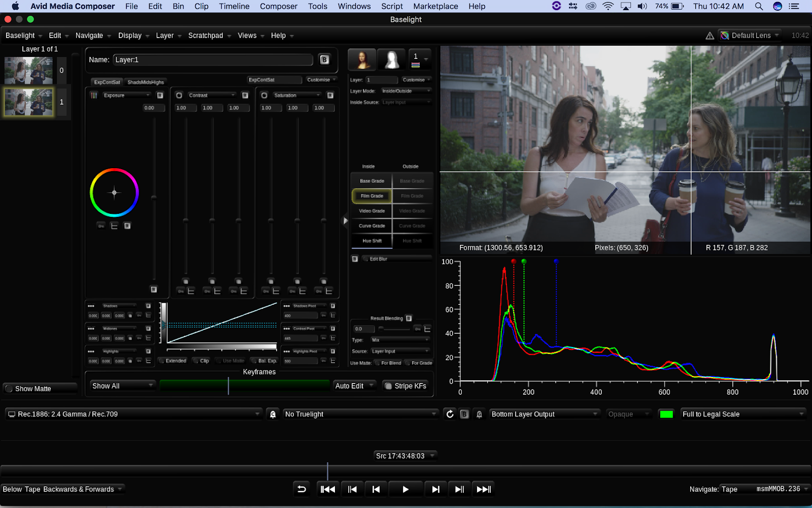
Task: Open macOS Spotlight search icon
Action: (x=759, y=6)
